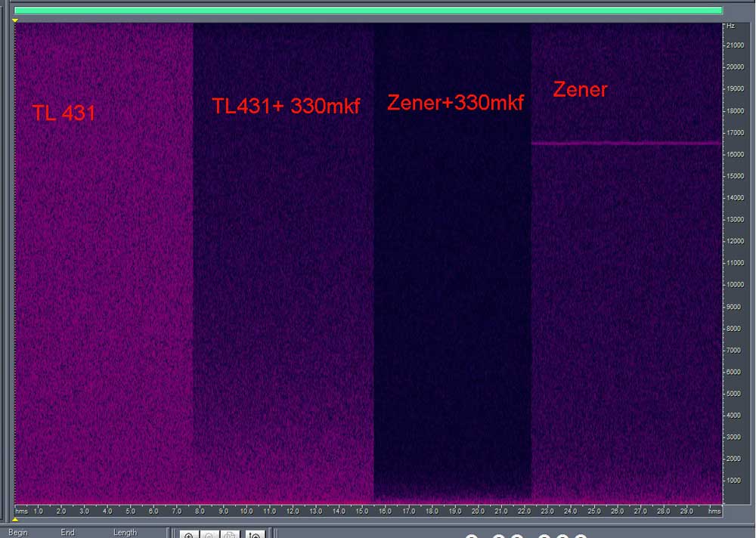Screen dimensions: 756x538
Task: Click the 20.0 mark on time ruler
Action: (x=478, y=511)
